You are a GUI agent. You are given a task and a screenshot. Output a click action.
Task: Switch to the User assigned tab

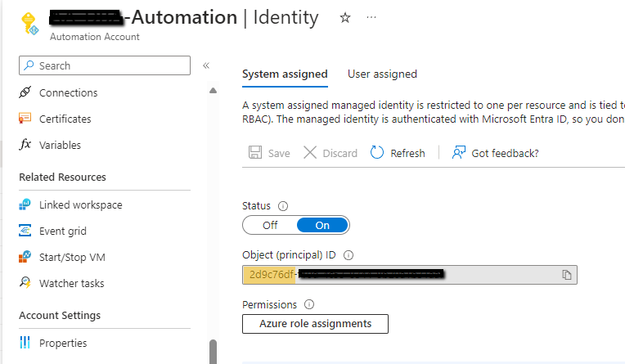click(382, 74)
